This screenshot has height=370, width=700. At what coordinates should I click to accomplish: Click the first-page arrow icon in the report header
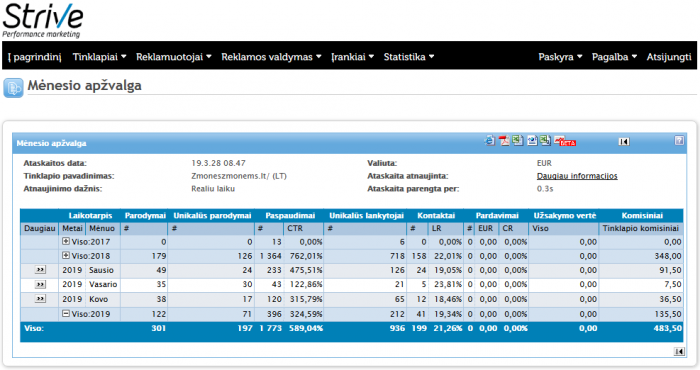pos(624,141)
